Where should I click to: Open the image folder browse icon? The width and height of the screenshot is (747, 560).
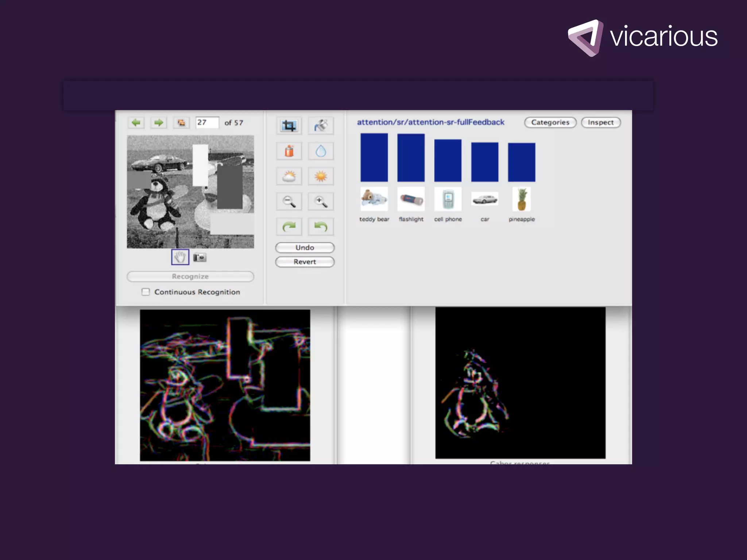(x=181, y=122)
